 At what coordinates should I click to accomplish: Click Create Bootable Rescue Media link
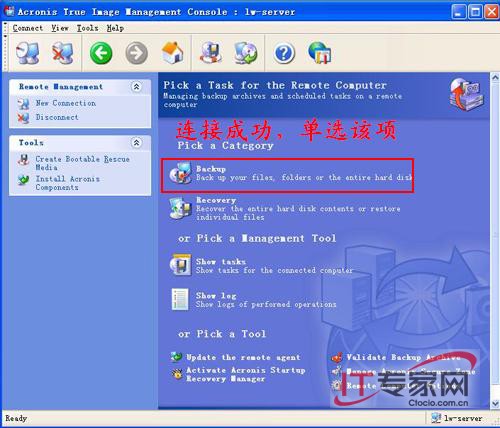point(82,163)
